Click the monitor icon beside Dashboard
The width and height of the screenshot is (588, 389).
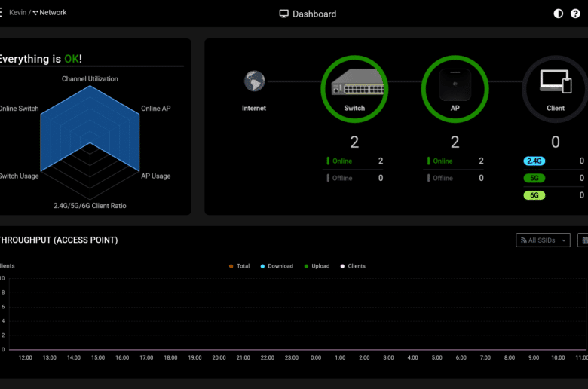pos(284,14)
